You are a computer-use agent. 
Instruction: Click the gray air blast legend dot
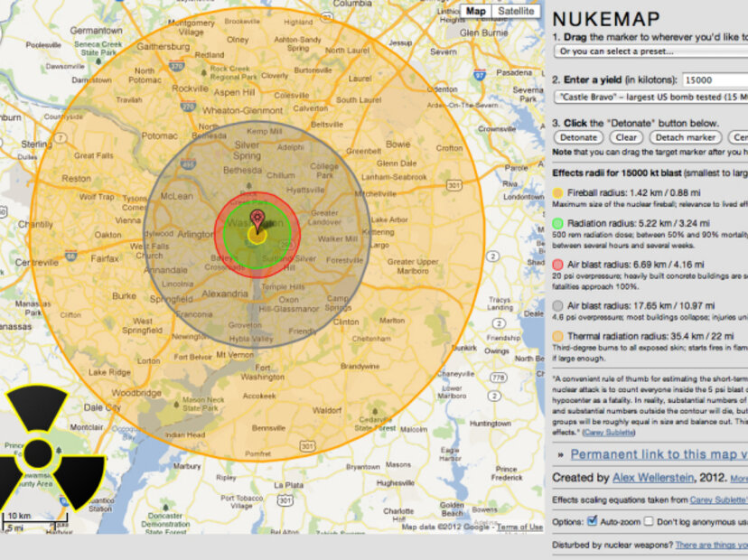(x=557, y=305)
